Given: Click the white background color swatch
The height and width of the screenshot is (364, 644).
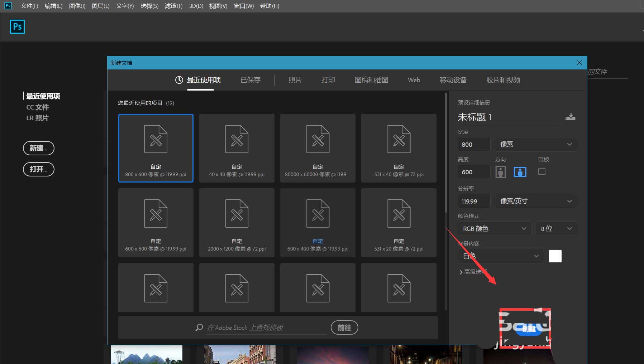Looking at the screenshot, I should point(555,256).
